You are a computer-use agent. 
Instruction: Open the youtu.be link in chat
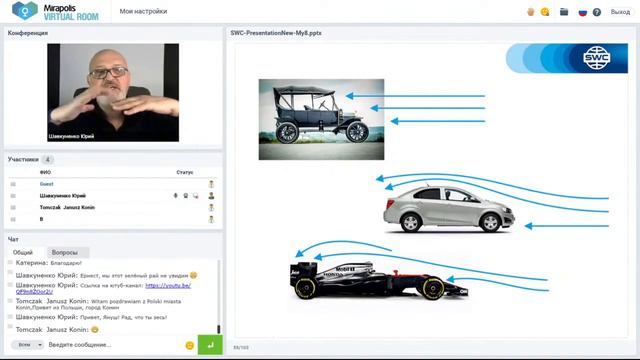(168, 286)
